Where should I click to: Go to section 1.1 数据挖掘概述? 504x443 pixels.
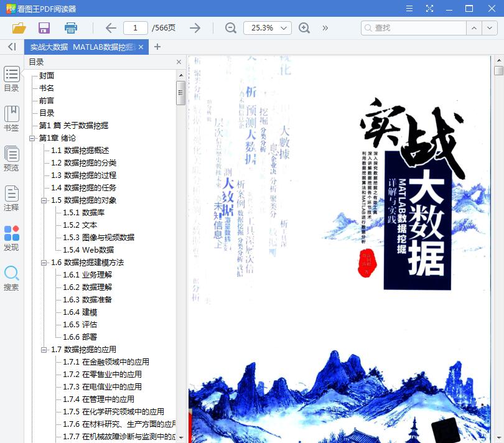pyautogui.click(x=80, y=151)
